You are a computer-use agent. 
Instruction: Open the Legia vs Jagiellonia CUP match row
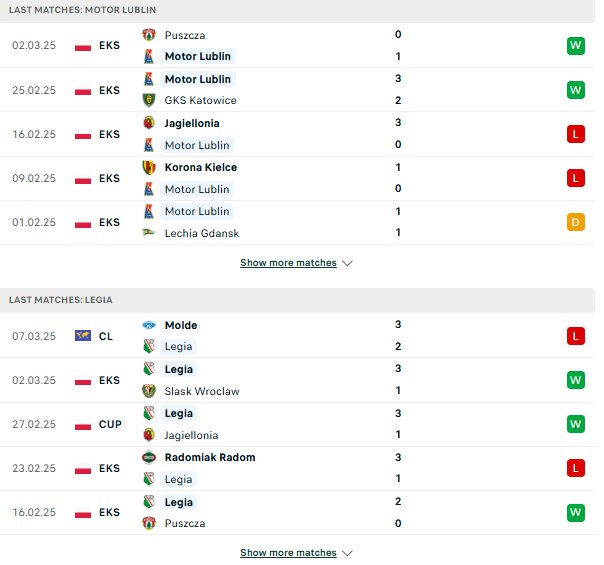(297, 424)
